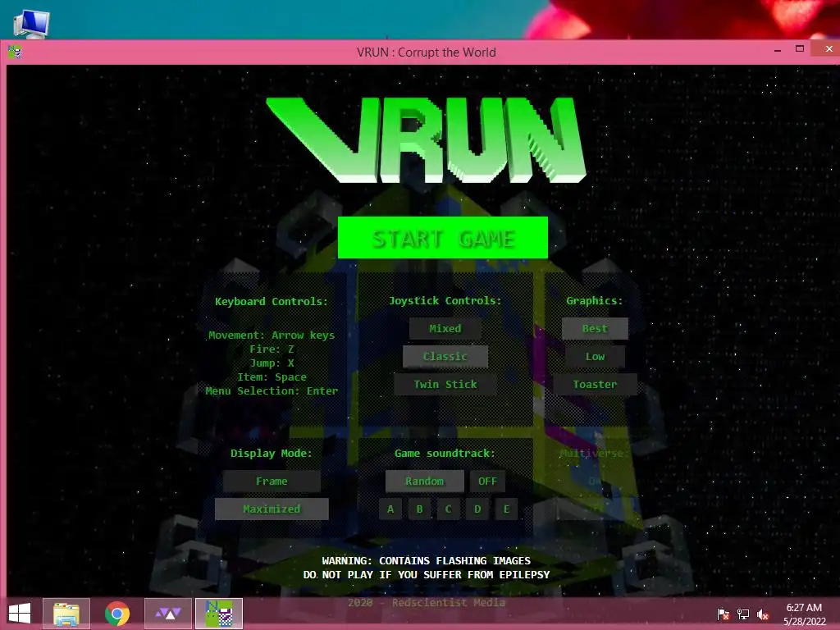Set graphics quality to Low

595,356
